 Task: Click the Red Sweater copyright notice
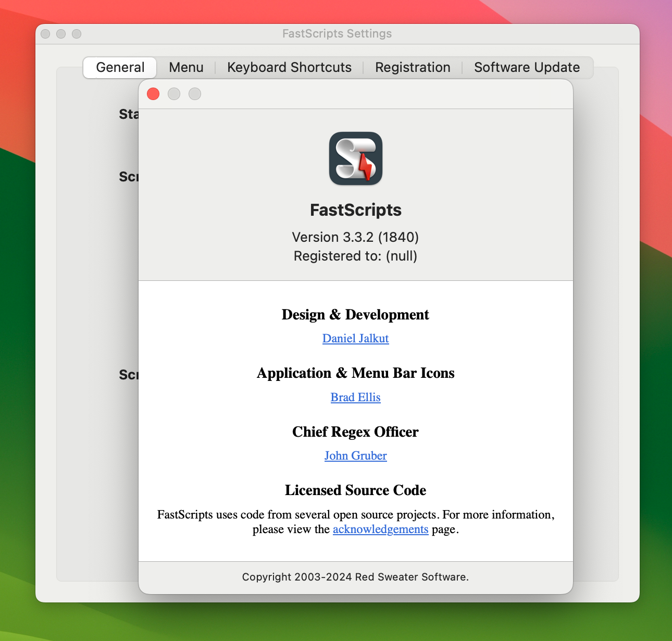tap(356, 577)
